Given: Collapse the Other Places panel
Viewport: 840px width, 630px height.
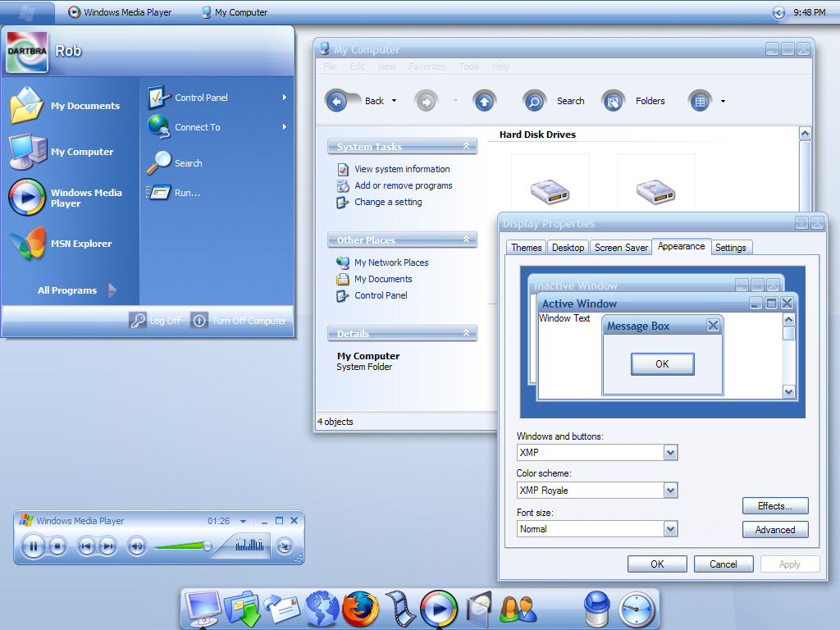Looking at the screenshot, I should coord(466,240).
